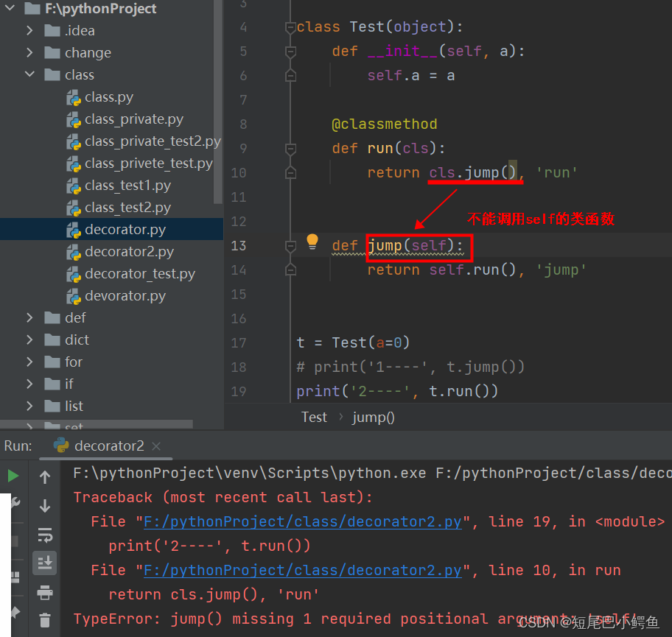Select class_private_test2.py in project tree
The image size is (672, 637).
tap(153, 141)
